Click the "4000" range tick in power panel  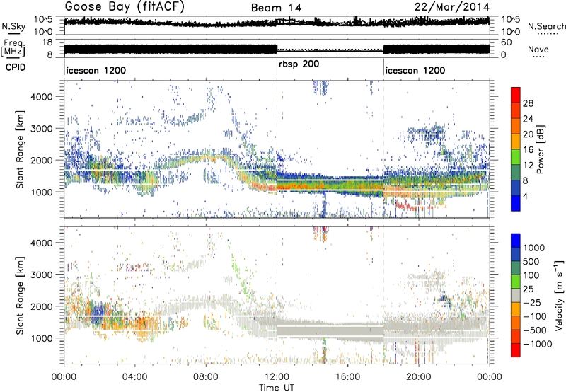pos(41,97)
